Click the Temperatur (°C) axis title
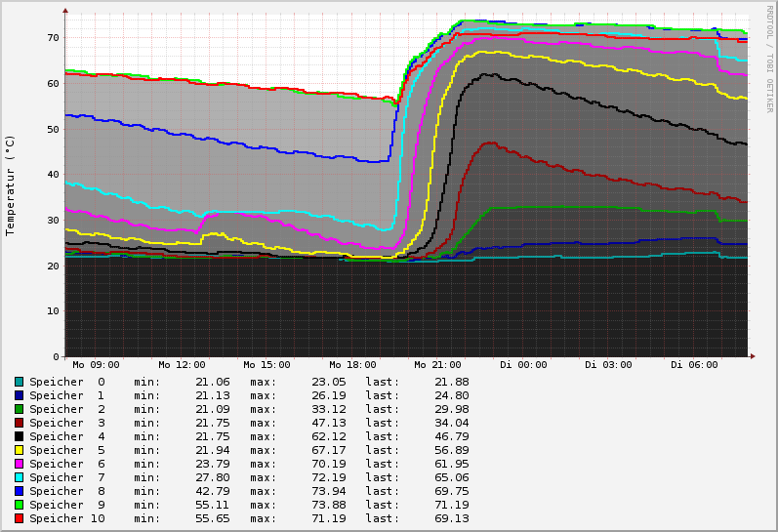 point(11,185)
